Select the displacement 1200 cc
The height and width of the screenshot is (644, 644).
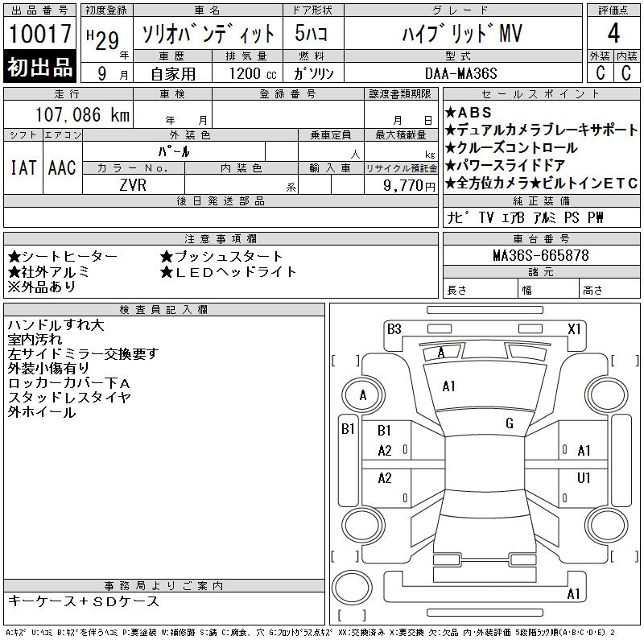[253, 73]
